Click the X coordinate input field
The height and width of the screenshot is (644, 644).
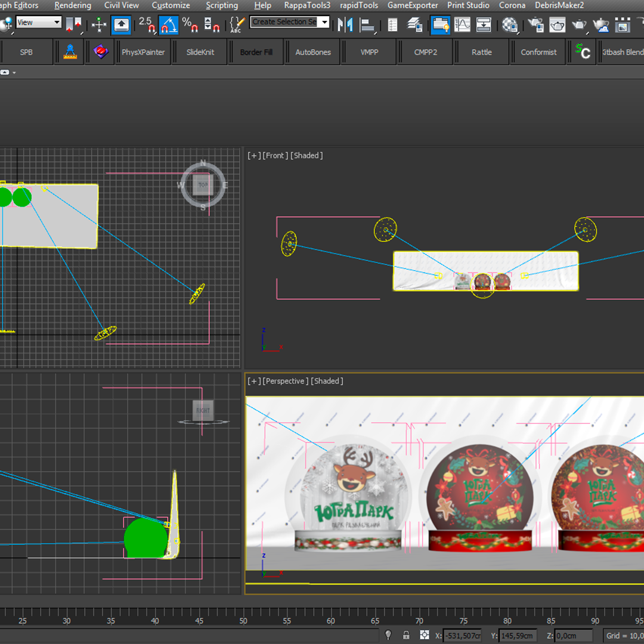(x=463, y=636)
